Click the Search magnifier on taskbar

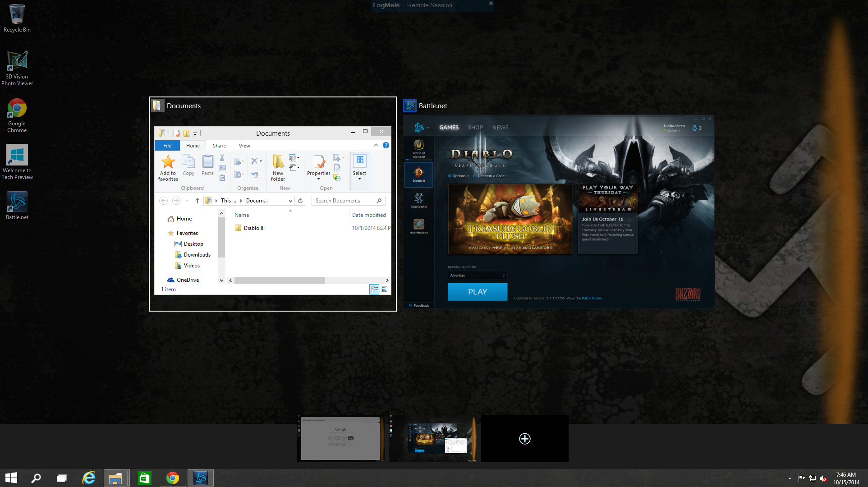(x=36, y=478)
